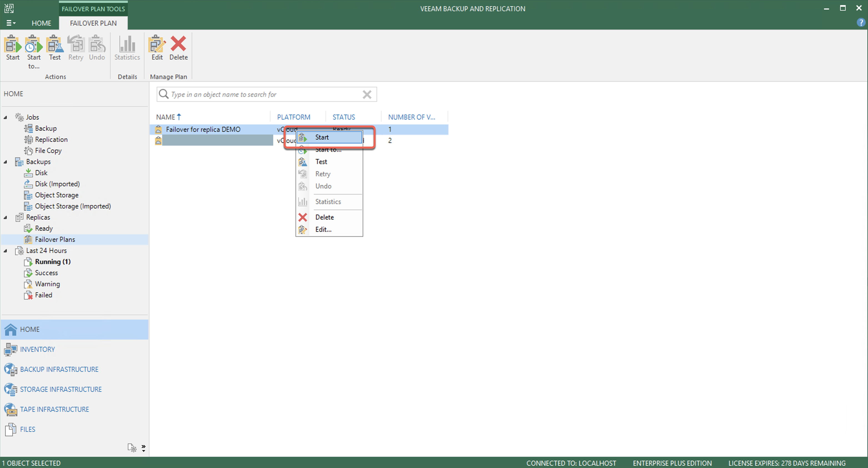Image resolution: width=868 pixels, height=468 pixels.
Task: Click the Tape Infrastructure navigation icon
Action: coord(11,409)
